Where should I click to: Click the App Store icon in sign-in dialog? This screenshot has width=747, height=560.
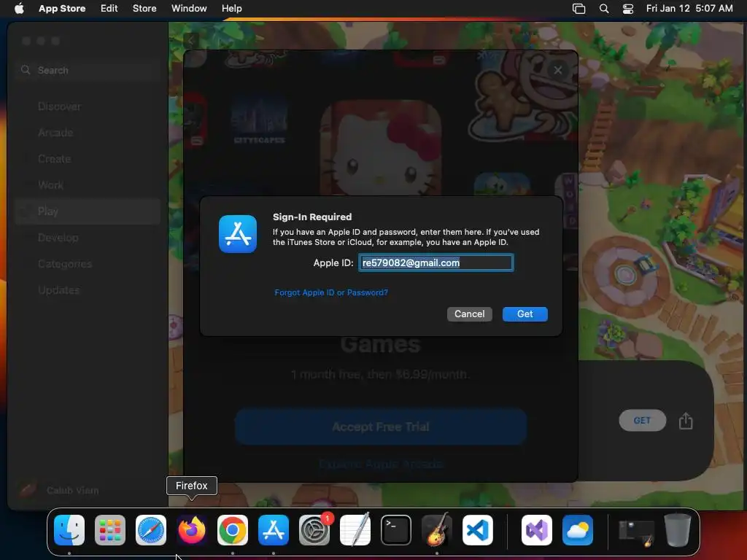point(238,234)
